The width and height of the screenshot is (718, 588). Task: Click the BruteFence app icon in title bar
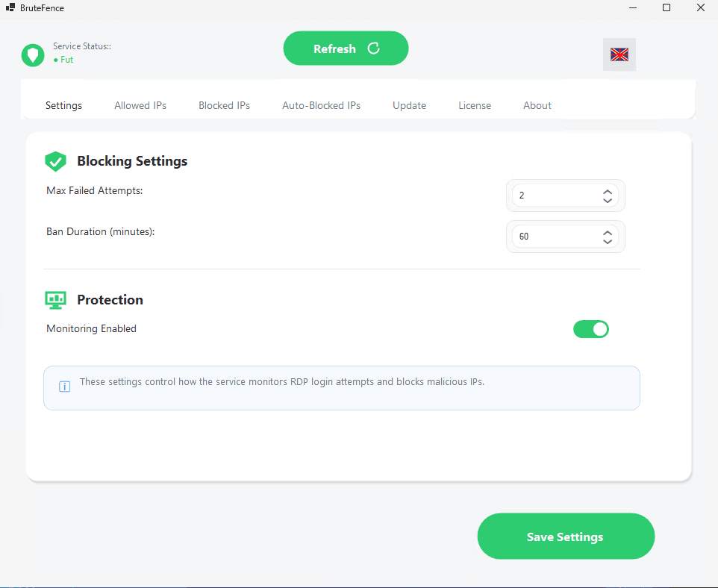pyautogui.click(x=10, y=7)
